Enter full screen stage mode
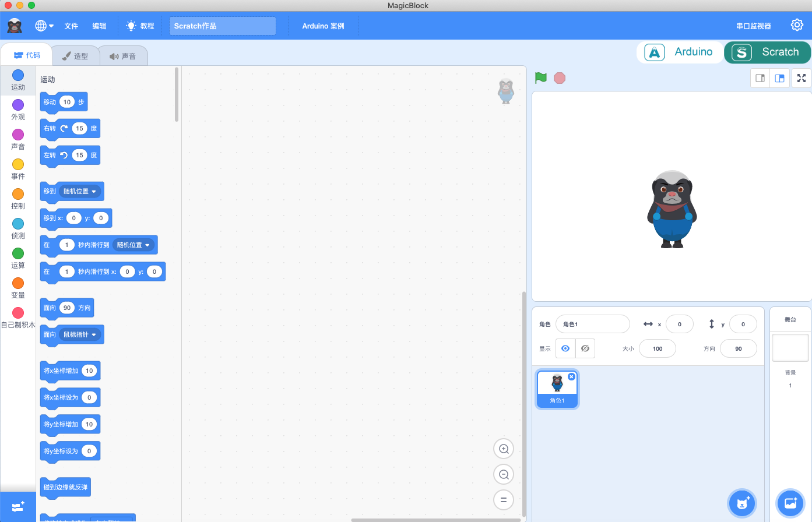This screenshot has width=812, height=522. tap(802, 78)
